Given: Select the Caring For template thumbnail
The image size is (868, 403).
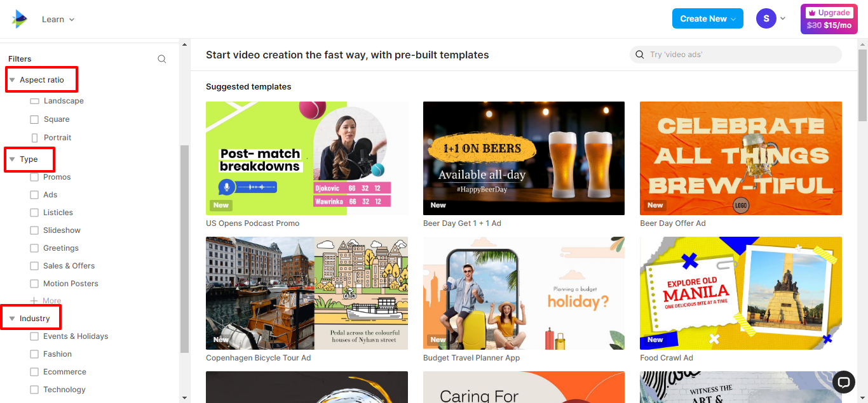Looking at the screenshot, I should (524, 387).
